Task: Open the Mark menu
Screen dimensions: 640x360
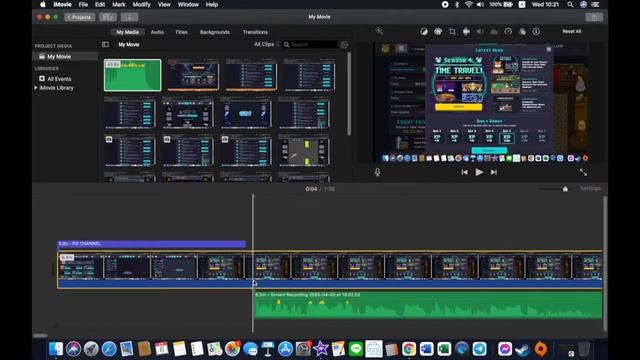Action: (119, 4)
